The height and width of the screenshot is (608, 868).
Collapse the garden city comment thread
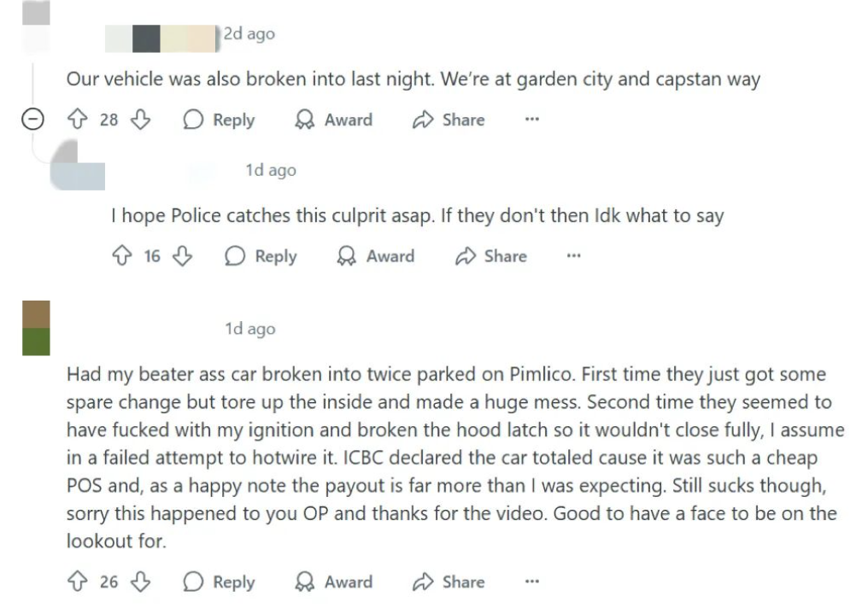(x=32, y=119)
